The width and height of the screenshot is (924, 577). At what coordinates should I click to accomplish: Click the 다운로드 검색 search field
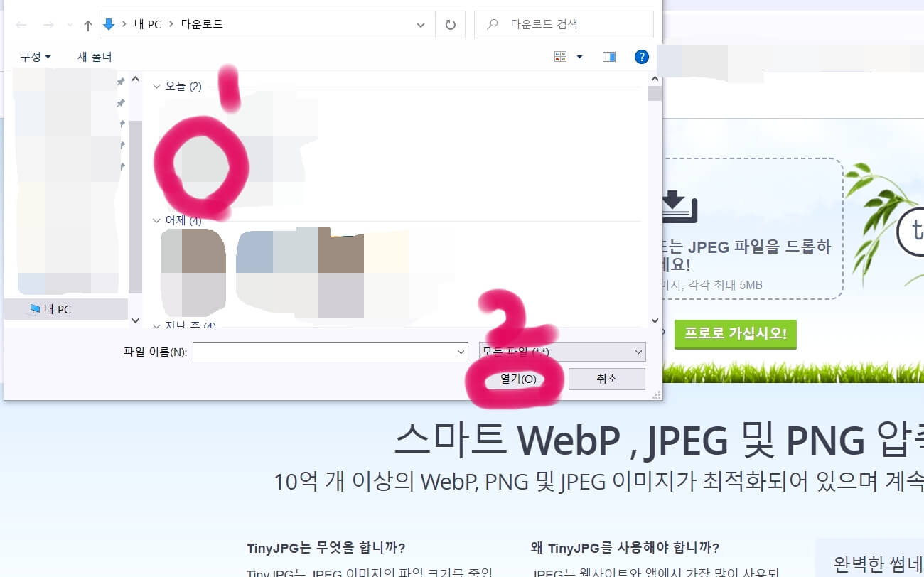click(x=564, y=24)
